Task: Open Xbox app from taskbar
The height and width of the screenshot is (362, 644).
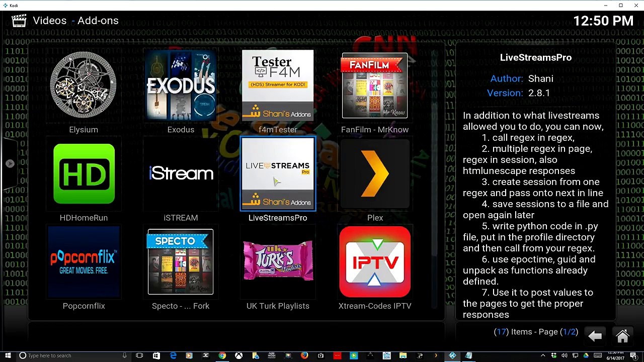Action: coord(238,355)
